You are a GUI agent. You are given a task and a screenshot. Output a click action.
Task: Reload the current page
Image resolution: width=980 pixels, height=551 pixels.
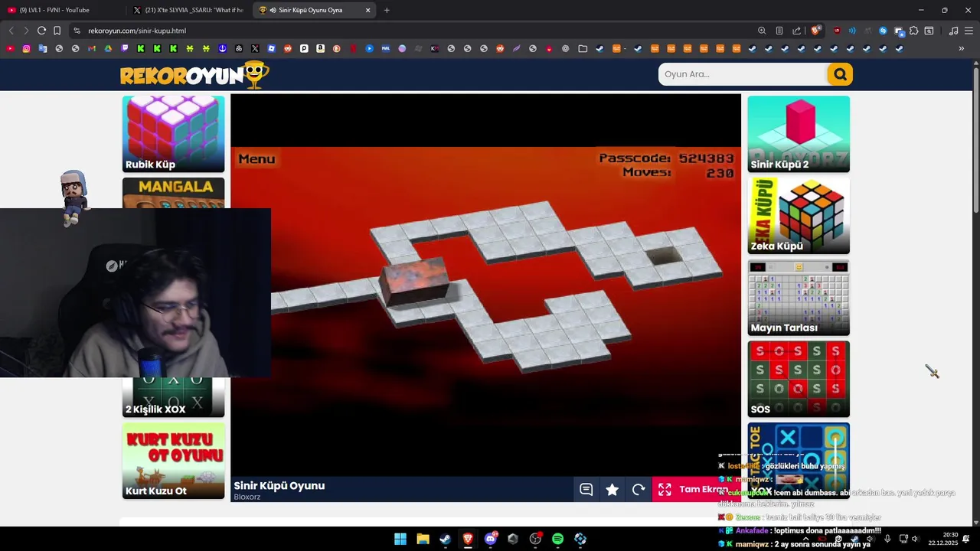tap(41, 31)
